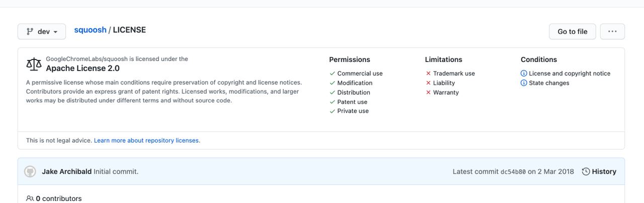Click the contributors people icon
644x203 pixels.
tap(30, 198)
